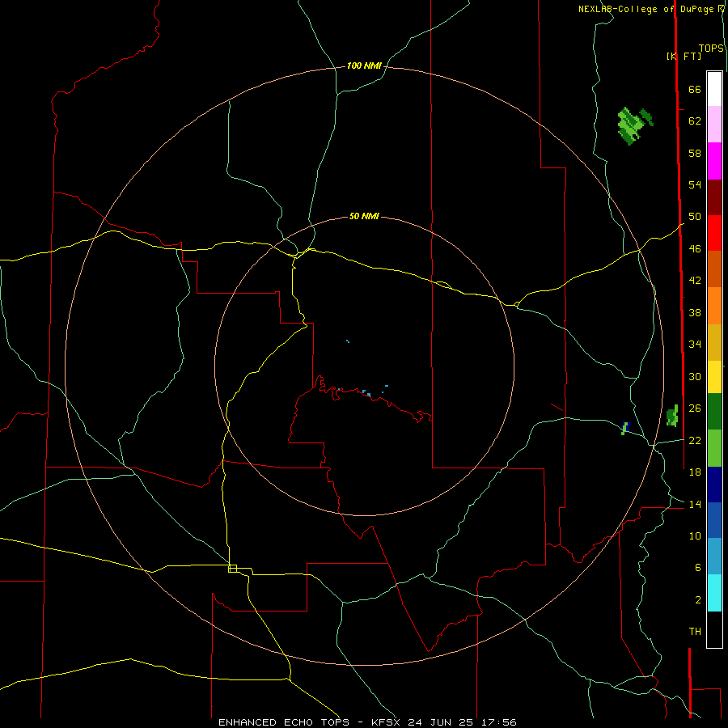Image resolution: width=728 pixels, height=728 pixels.
Task: Click the '26' legend value
Action: coord(695,408)
